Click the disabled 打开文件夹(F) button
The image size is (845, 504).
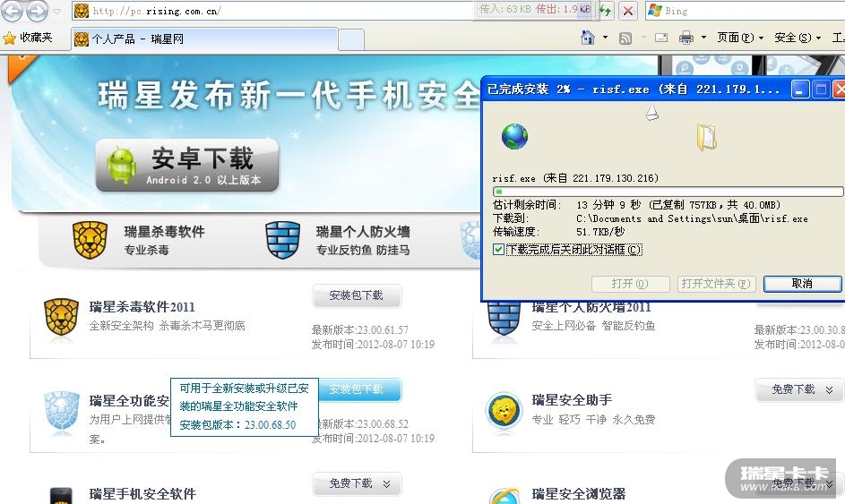(x=716, y=284)
